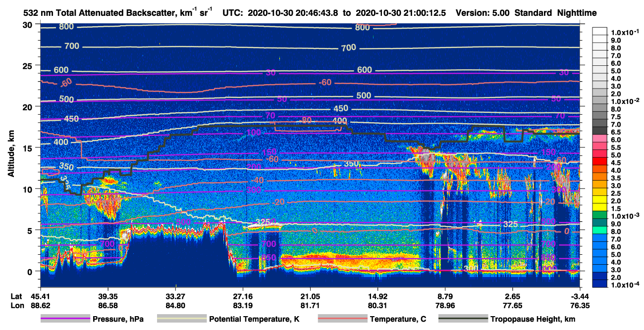The image size is (644, 330).
Task: Click the "Pressure, hPa" legend label
Action: tap(118, 319)
